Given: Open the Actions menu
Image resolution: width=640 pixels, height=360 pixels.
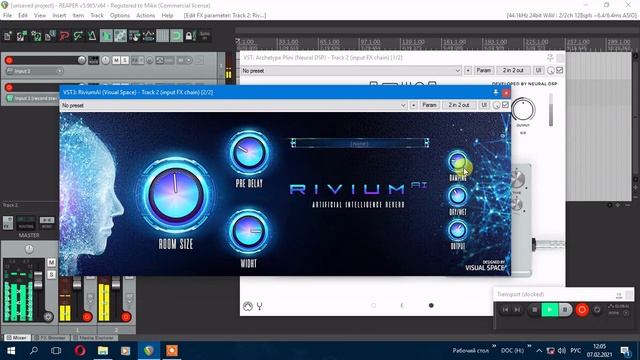Looking at the screenshot, I should click(145, 16).
